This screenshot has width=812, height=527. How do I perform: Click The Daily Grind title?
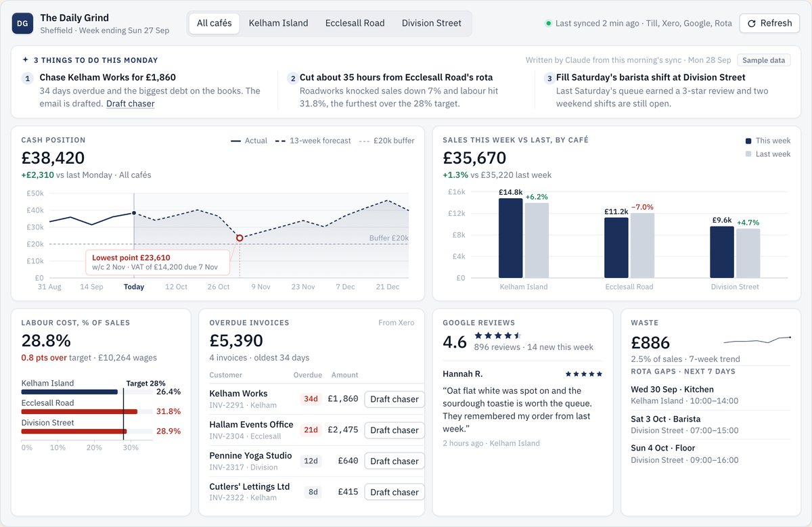pyautogui.click(x=74, y=18)
